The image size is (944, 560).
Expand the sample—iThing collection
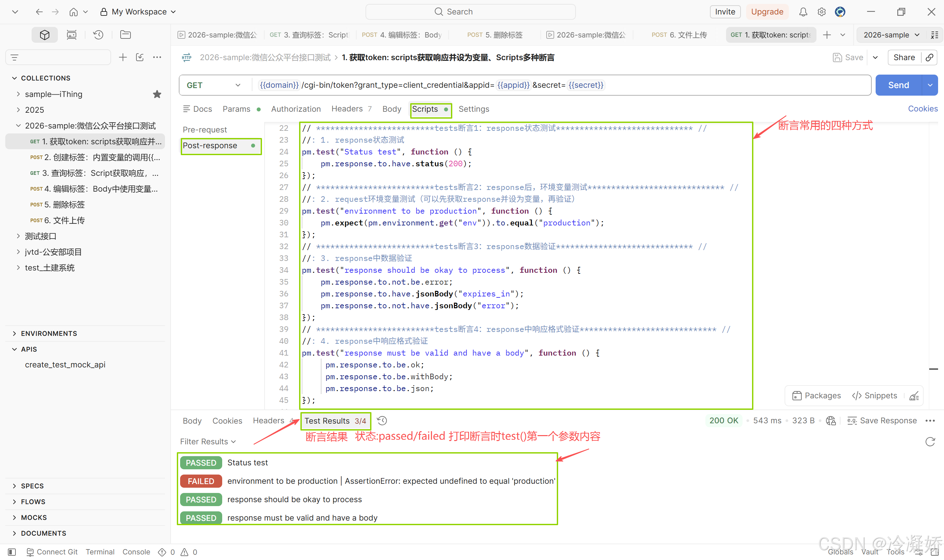tap(18, 94)
